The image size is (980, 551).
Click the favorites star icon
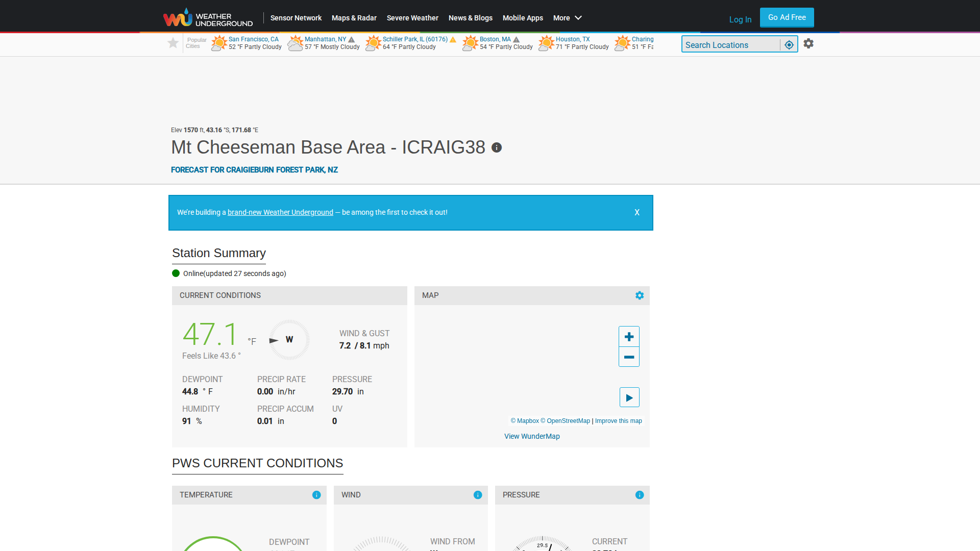coord(173,43)
